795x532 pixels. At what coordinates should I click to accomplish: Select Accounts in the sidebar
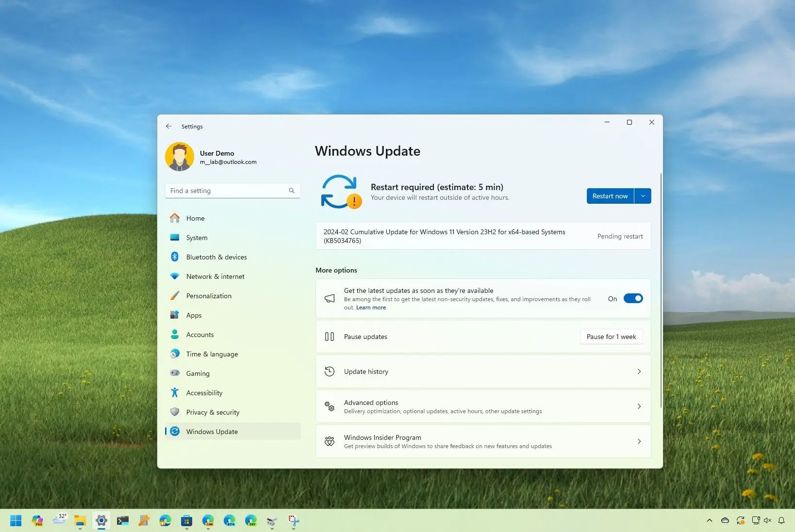[233, 335]
